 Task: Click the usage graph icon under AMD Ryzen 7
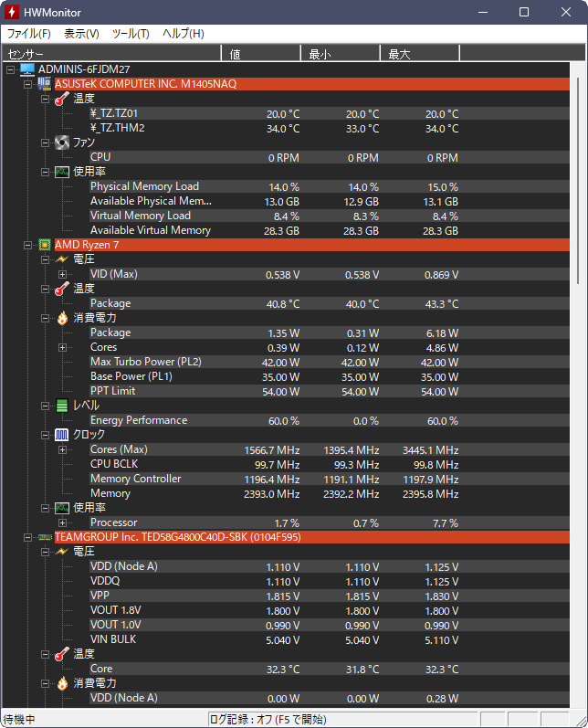pos(62,508)
